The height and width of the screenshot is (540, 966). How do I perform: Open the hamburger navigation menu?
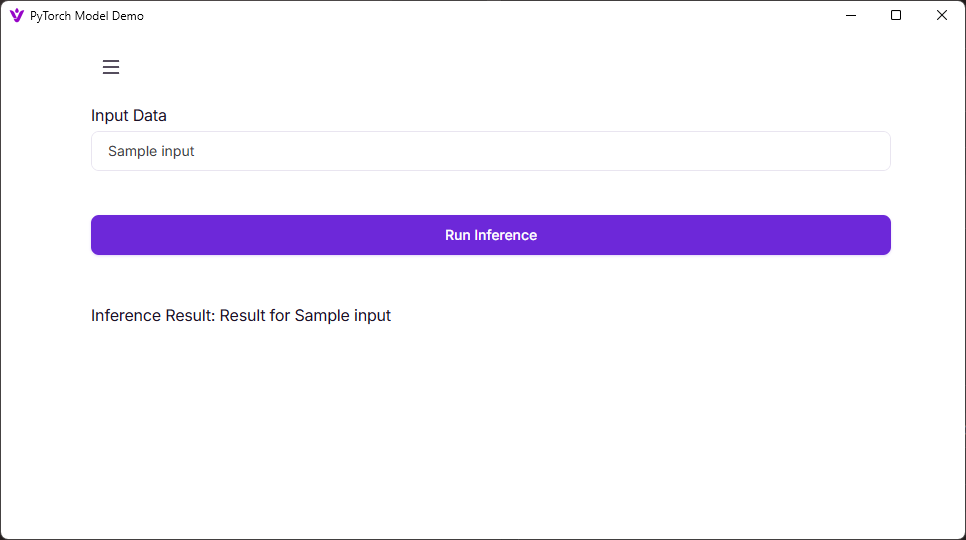[111, 67]
